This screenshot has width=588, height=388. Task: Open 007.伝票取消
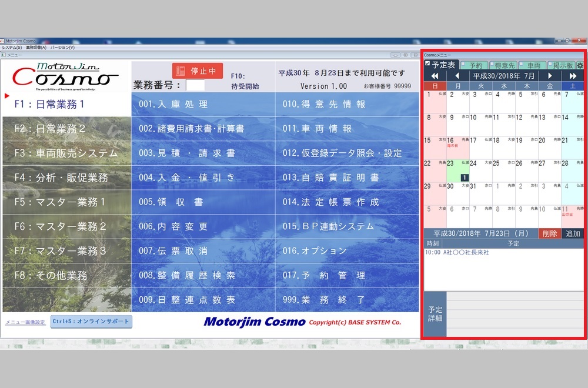click(203, 251)
